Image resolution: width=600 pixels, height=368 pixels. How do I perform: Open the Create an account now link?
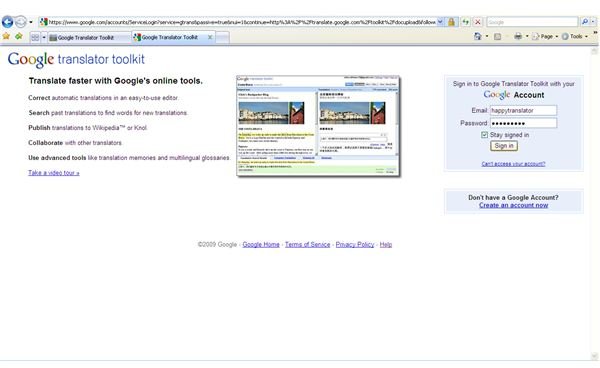pyautogui.click(x=513, y=205)
